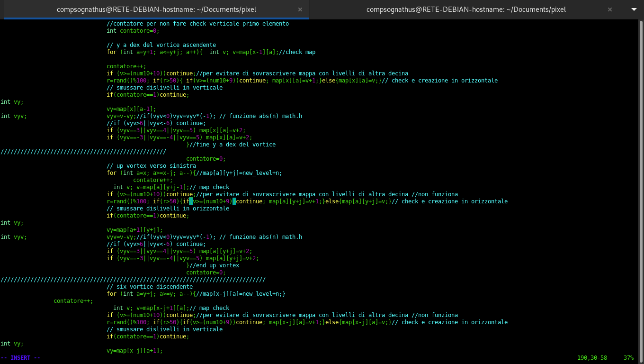Click comment '// y a dex del vortice ascendente'
Image resolution: width=644 pixels, height=364 pixels.
[x=161, y=45]
